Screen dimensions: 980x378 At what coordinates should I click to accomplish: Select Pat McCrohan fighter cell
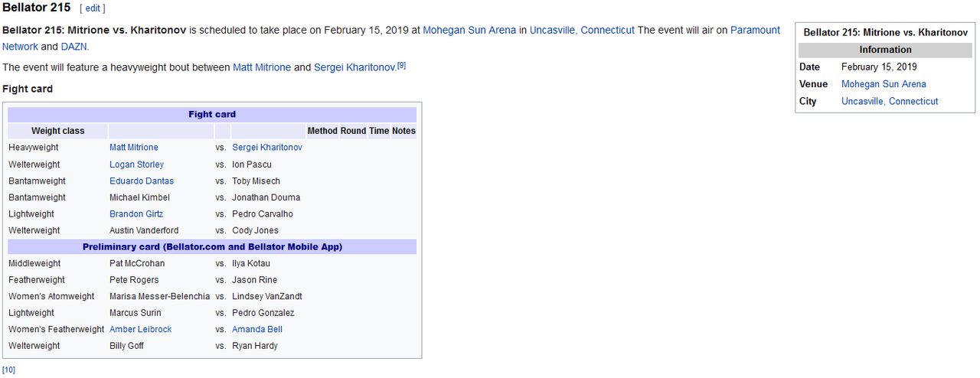[x=137, y=263]
